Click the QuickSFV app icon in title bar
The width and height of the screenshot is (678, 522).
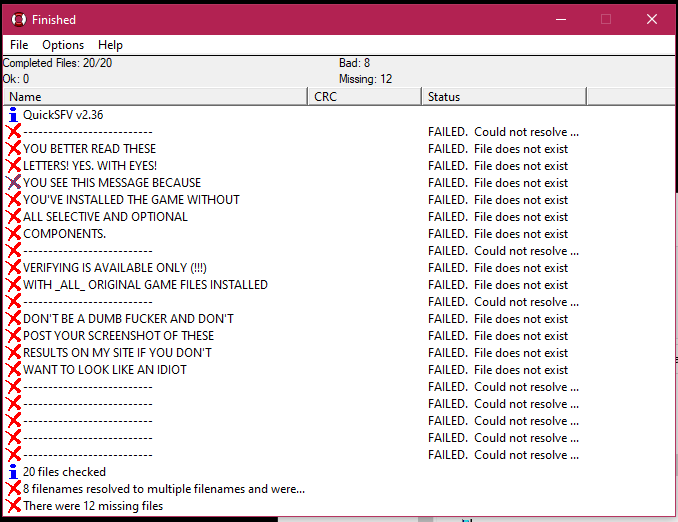(x=18, y=19)
